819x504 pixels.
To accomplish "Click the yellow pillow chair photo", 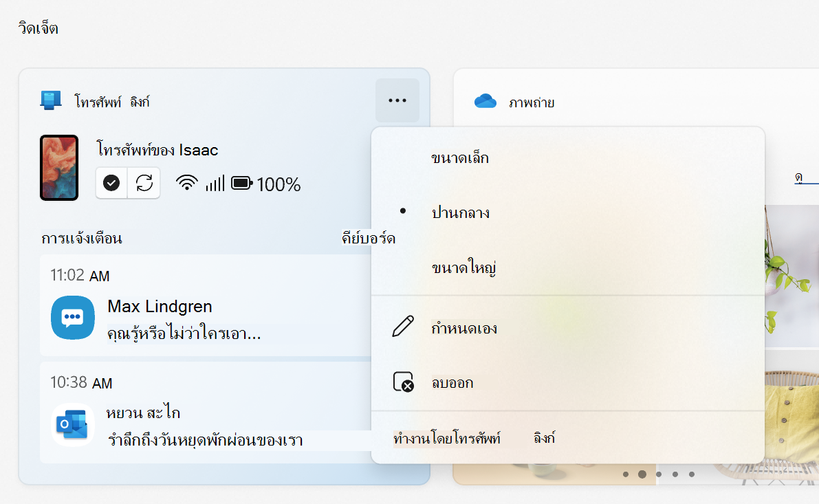I will point(792,418).
